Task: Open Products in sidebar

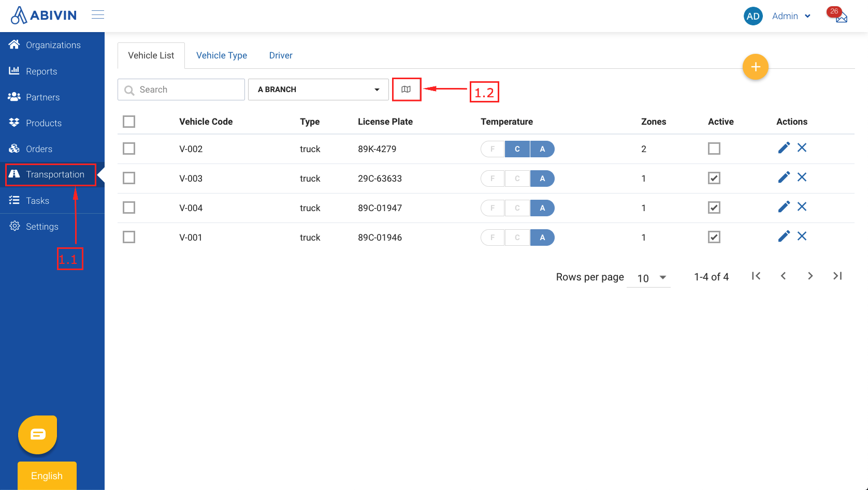Action: (52, 123)
